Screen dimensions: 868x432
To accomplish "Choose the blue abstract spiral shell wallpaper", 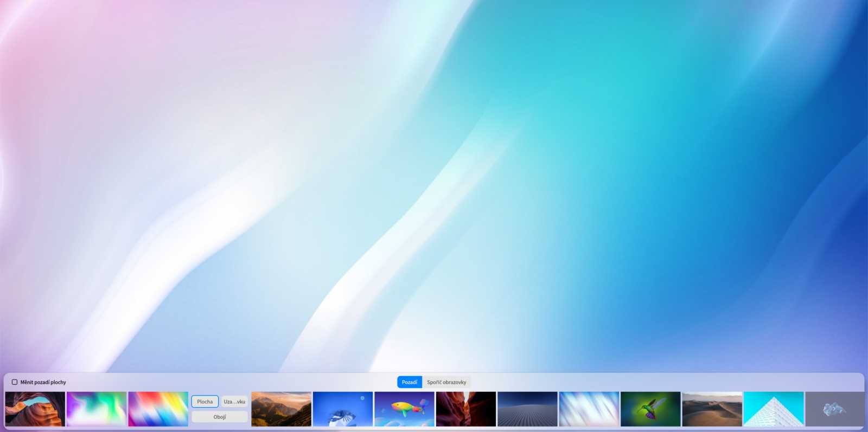I will coord(343,409).
